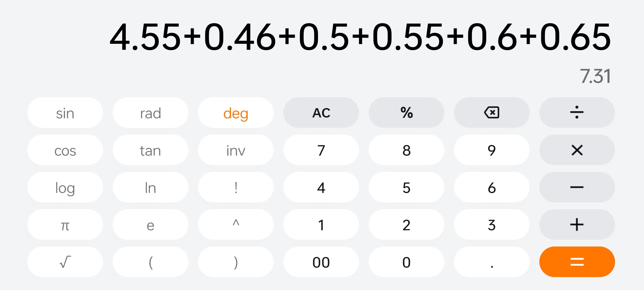Add the decimal point

click(492, 262)
